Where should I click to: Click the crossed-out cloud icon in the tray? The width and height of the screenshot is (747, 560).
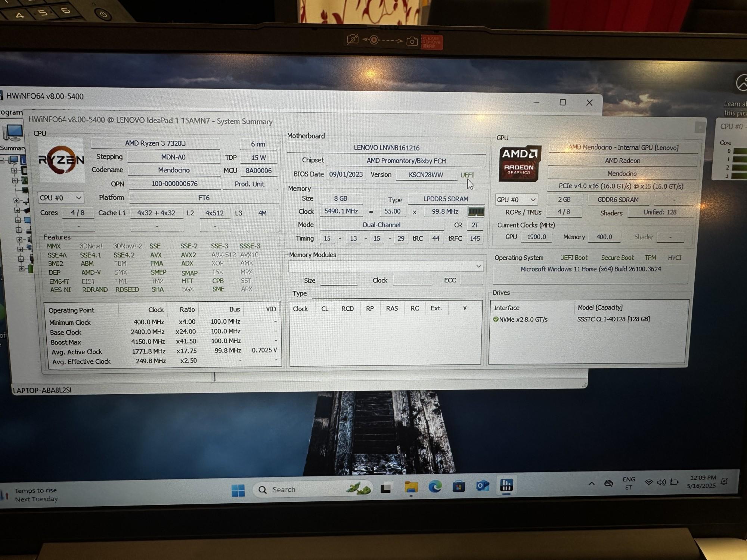(x=609, y=483)
